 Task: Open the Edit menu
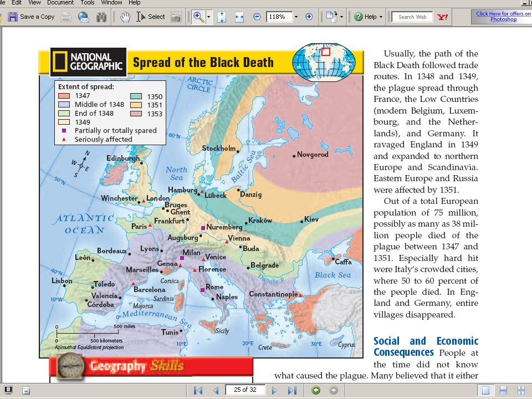click(17, 2)
